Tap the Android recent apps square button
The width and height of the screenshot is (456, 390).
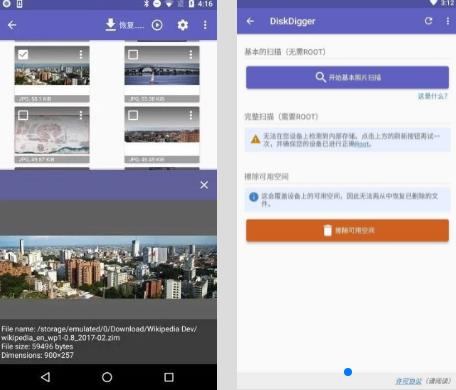click(169, 377)
